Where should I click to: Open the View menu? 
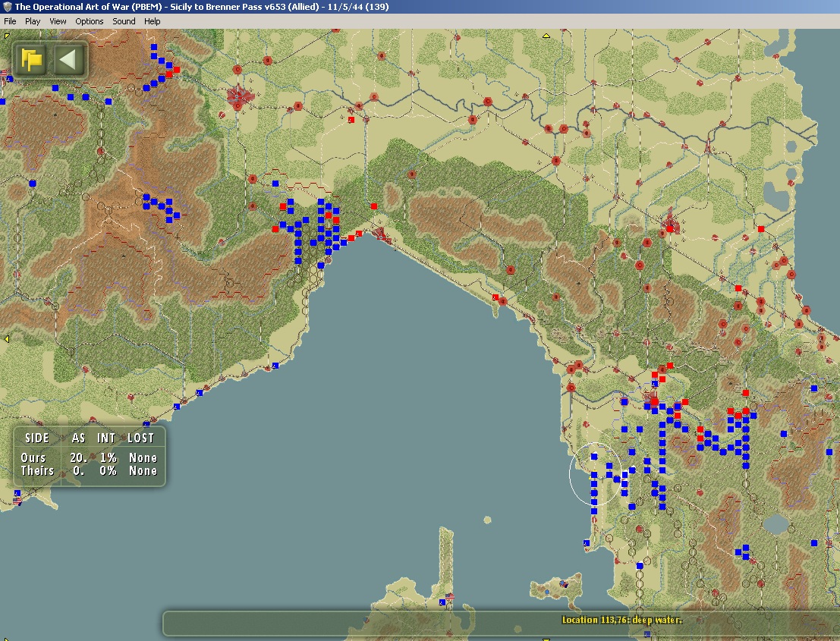tap(58, 21)
